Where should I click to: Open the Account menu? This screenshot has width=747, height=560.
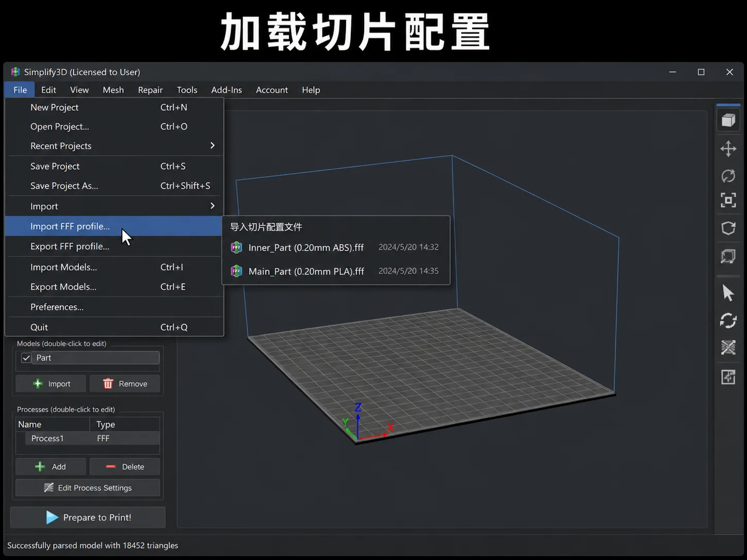[x=272, y=90]
